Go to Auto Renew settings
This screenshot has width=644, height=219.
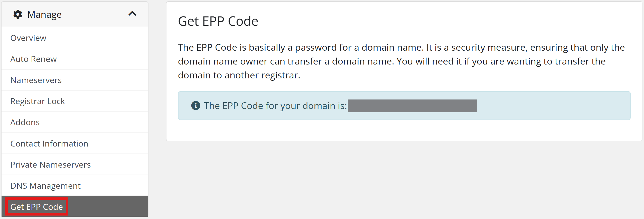(x=33, y=59)
